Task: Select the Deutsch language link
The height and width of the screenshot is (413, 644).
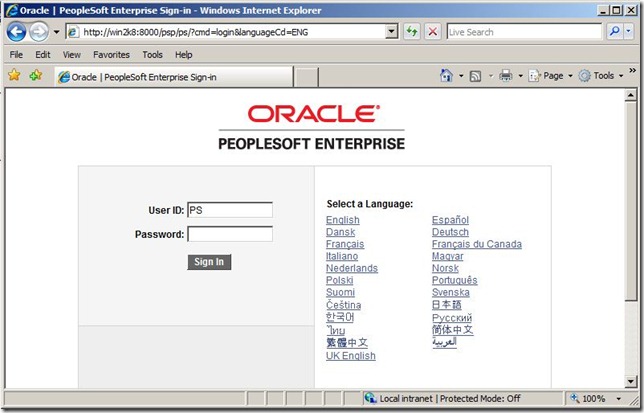Action: 450,232
